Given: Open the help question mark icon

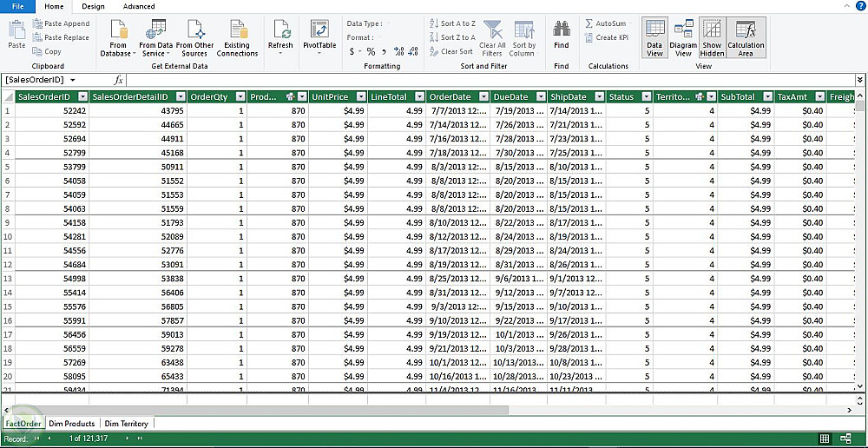Looking at the screenshot, I should (860, 5).
